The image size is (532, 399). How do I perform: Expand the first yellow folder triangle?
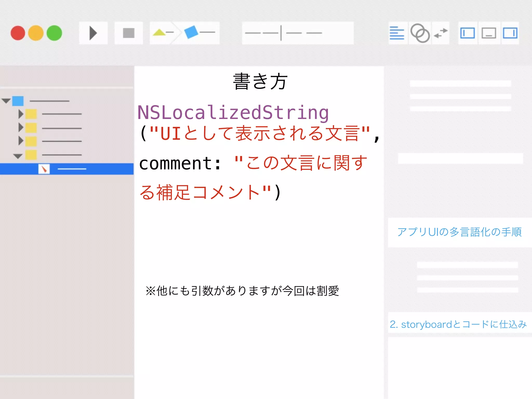[x=21, y=114]
